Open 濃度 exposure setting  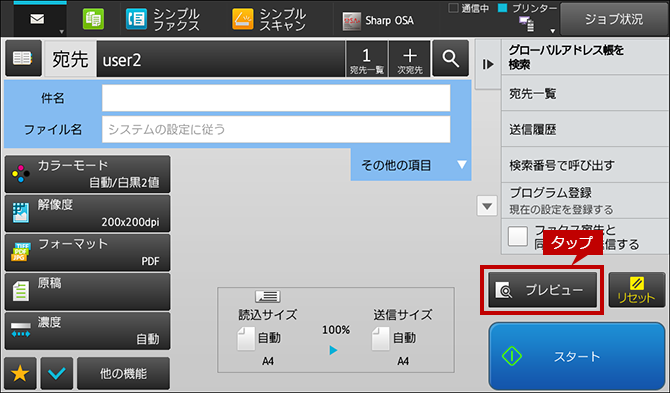click(x=88, y=331)
